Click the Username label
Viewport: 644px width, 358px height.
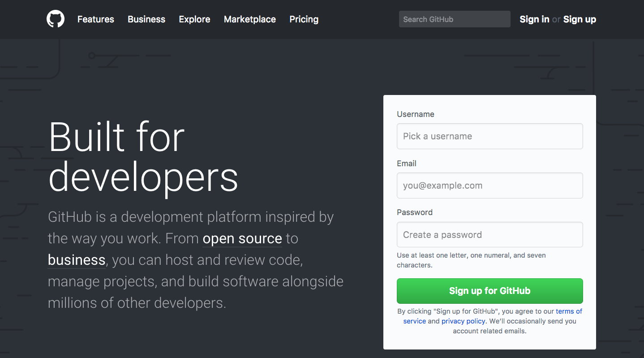416,114
